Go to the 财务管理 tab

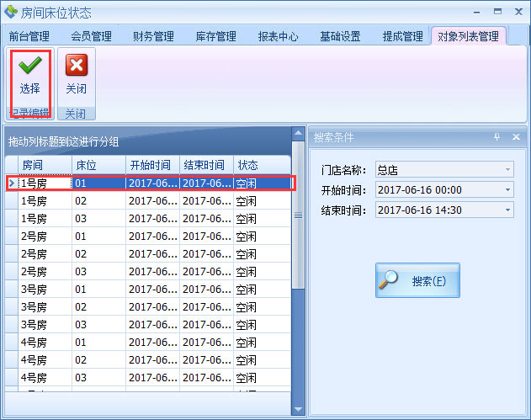[x=153, y=37]
